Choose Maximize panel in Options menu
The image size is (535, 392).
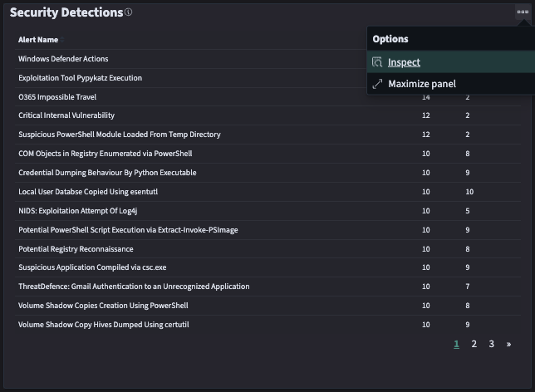(421, 84)
